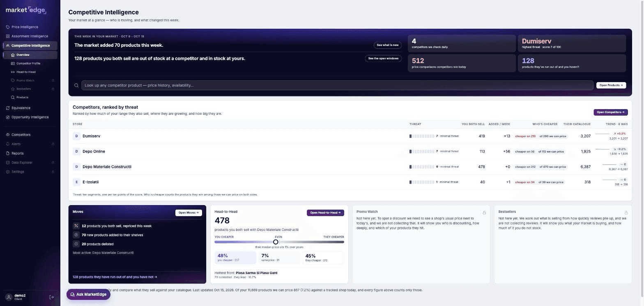The width and height of the screenshot is (644, 306).
Task: Click the Dumiserv threat score bar
Action: click(422, 136)
